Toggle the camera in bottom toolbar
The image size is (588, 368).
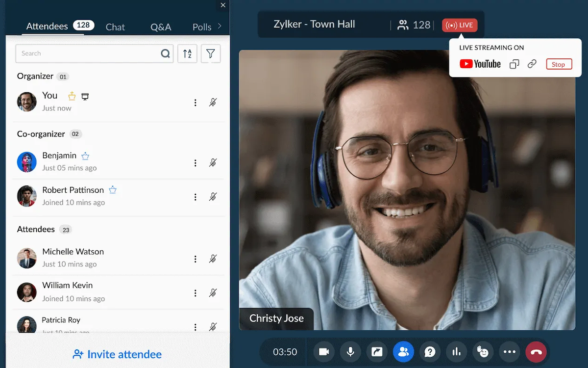tap(324, 352)
